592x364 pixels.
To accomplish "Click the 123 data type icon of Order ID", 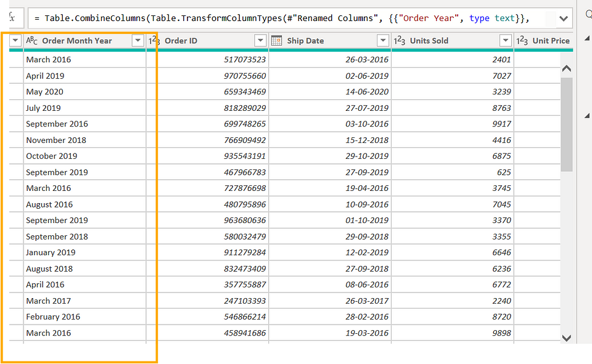I will [154, 41].
